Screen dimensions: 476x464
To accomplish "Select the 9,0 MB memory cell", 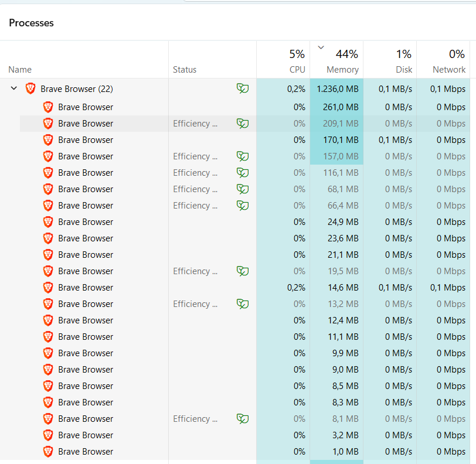I will tap(336, 369).
